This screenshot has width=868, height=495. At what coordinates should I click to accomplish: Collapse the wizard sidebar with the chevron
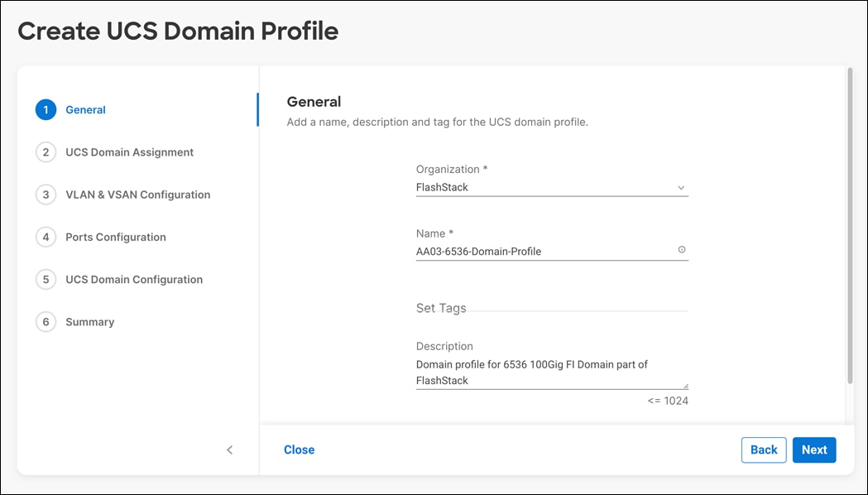[230, 449]
